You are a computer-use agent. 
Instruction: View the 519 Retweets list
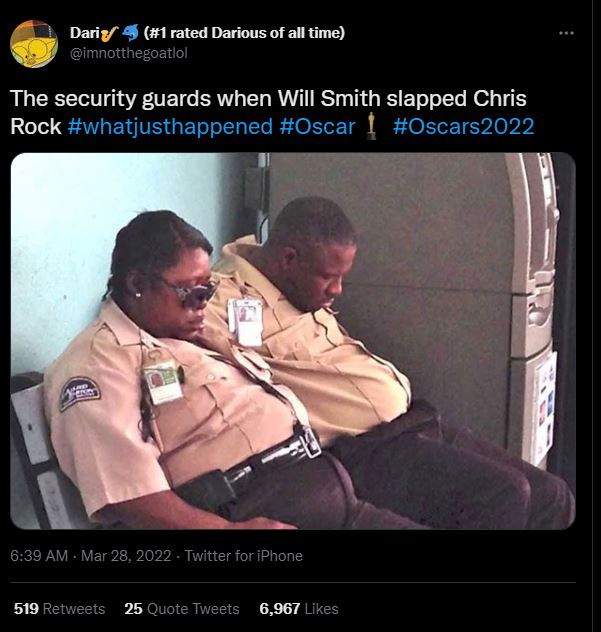click(59, 608)
